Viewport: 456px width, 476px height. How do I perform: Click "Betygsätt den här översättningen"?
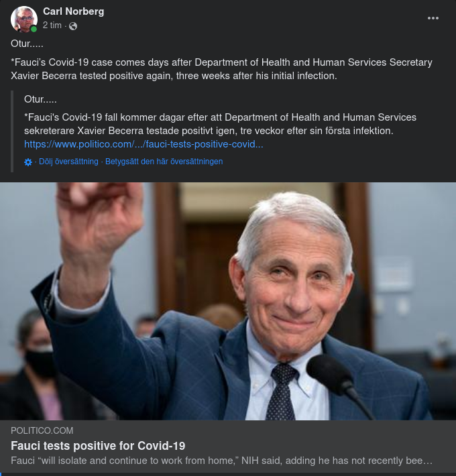pyautogui.click(x=164, y=162)
